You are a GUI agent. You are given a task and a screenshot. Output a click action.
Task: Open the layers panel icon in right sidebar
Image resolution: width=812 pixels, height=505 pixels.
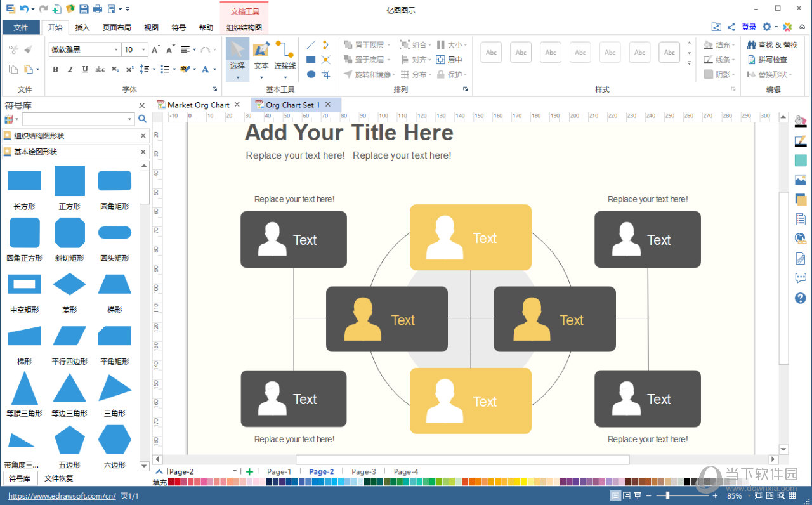coord(801,200)
